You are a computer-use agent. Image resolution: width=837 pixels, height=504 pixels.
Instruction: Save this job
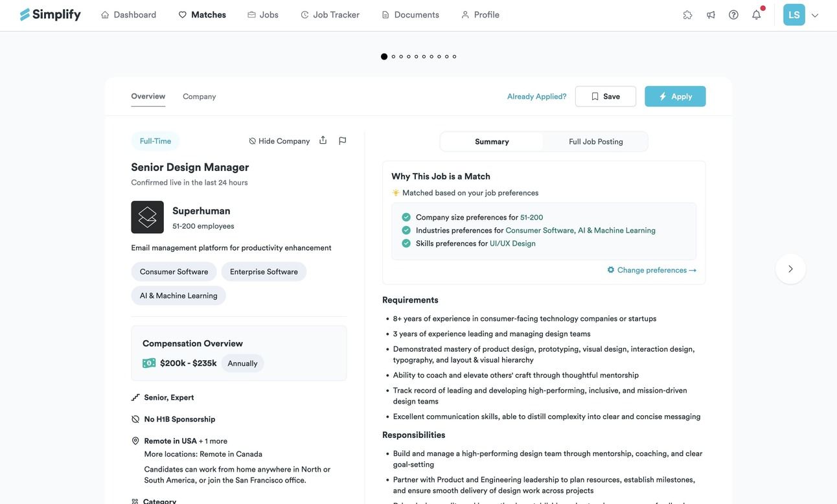pyautogui.click(x=606, y=97)
